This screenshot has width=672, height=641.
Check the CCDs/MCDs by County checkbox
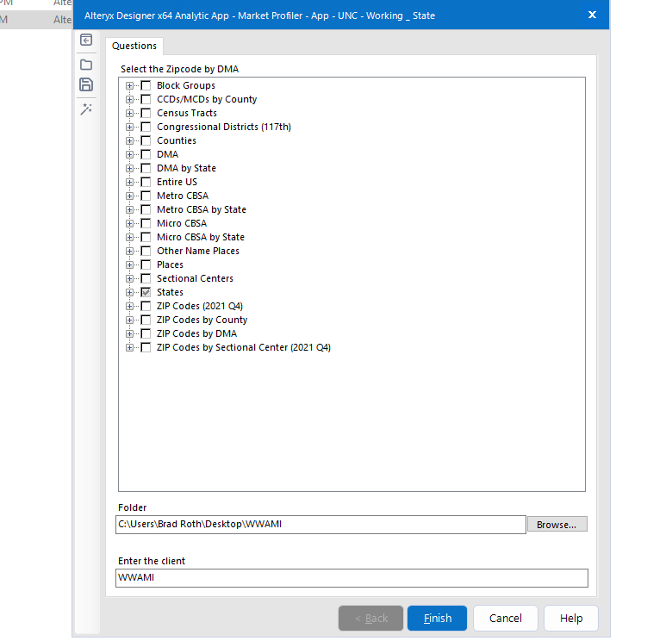pyautogui.click(x=146, y=99)
